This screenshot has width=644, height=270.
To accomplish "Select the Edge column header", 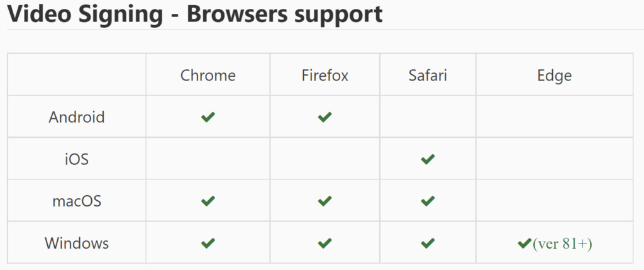I will click(554, 76).
